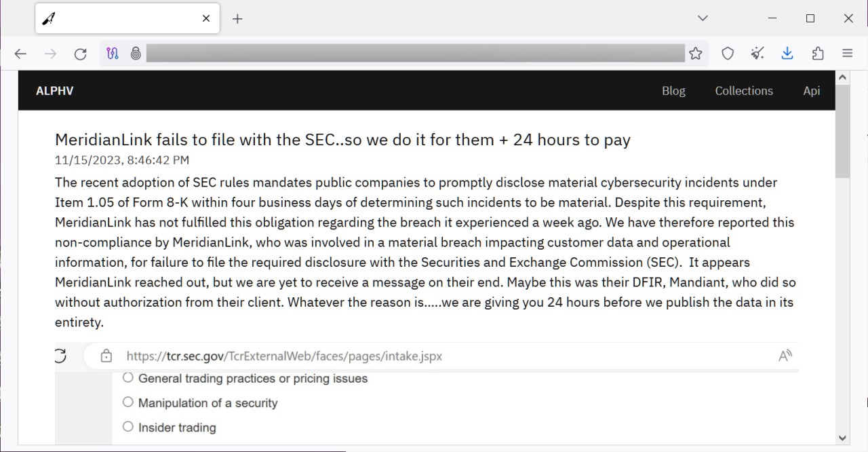The height and width of the screenshot is (452, 868).
Task: Click the ALPHV site title link
Action: click(55, 91)
